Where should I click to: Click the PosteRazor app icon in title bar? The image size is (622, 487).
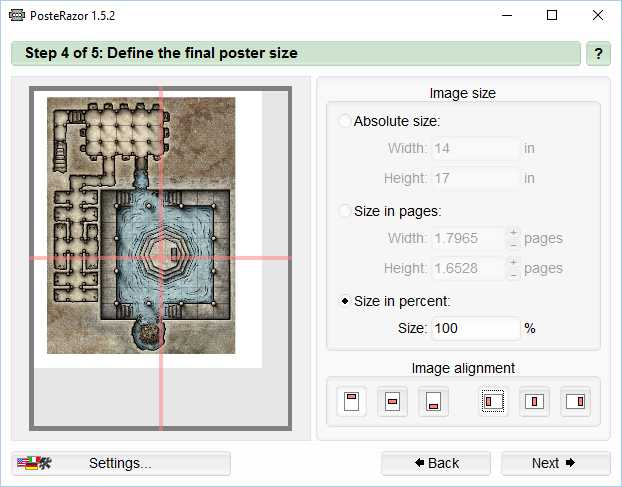17,15
